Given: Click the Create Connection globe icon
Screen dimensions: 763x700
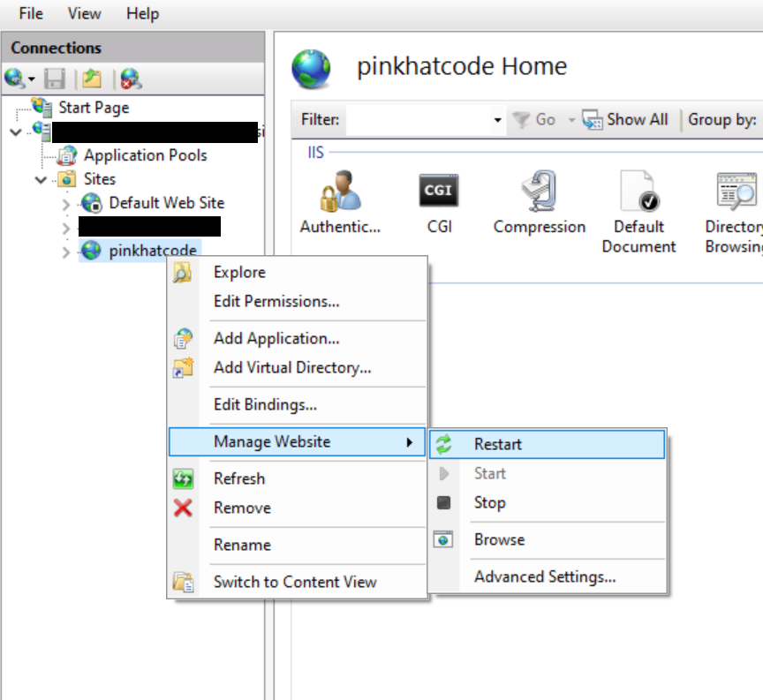Looking at the screenshot, I should pos(14,79).
